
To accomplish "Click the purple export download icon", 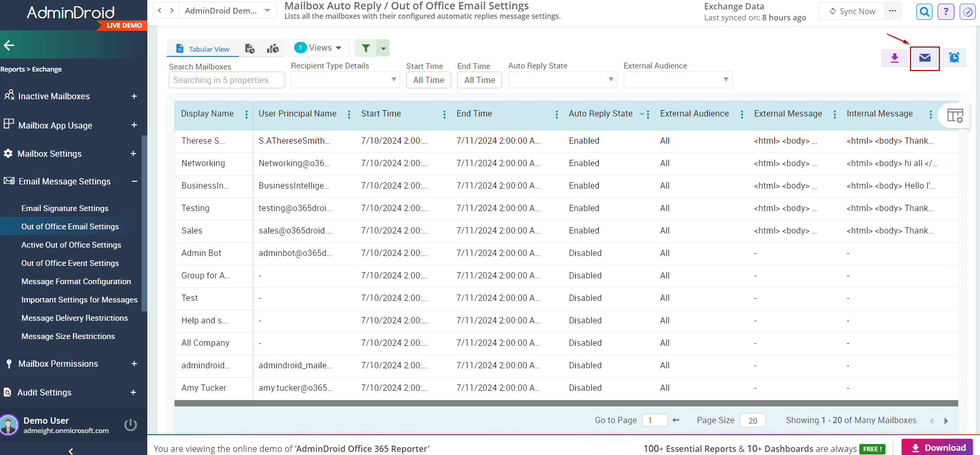I will (894, 58).
